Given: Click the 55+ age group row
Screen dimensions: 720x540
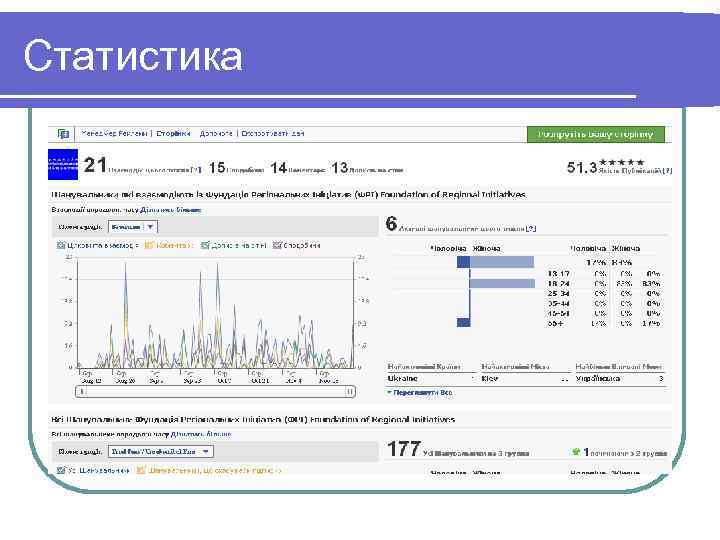Looking at the screenshot, I should coord(604,323).
